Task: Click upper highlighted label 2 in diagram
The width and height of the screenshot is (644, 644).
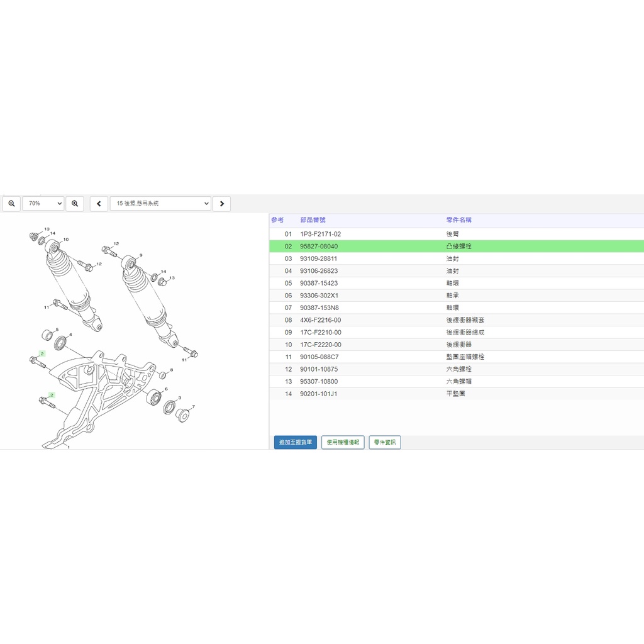Action: point(42,353)
